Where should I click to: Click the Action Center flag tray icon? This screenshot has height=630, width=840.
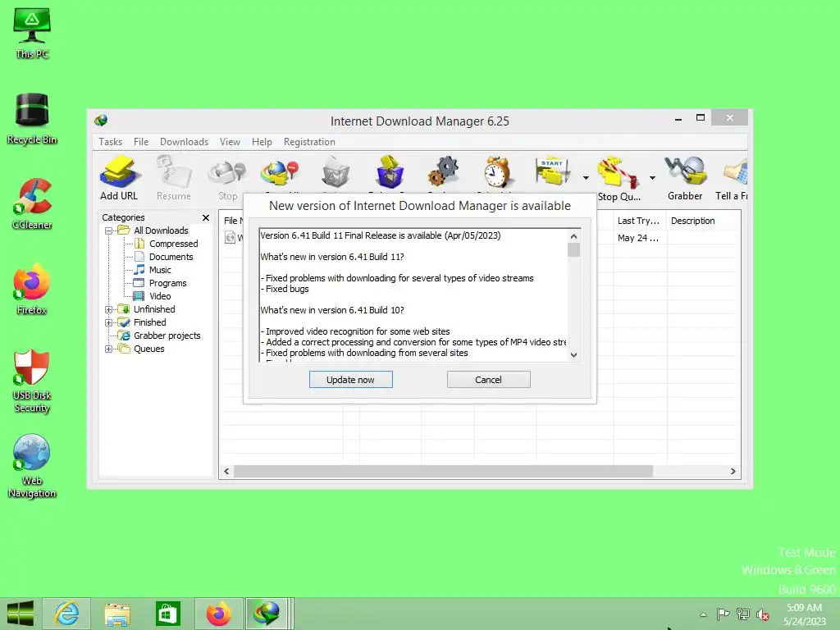723,614
